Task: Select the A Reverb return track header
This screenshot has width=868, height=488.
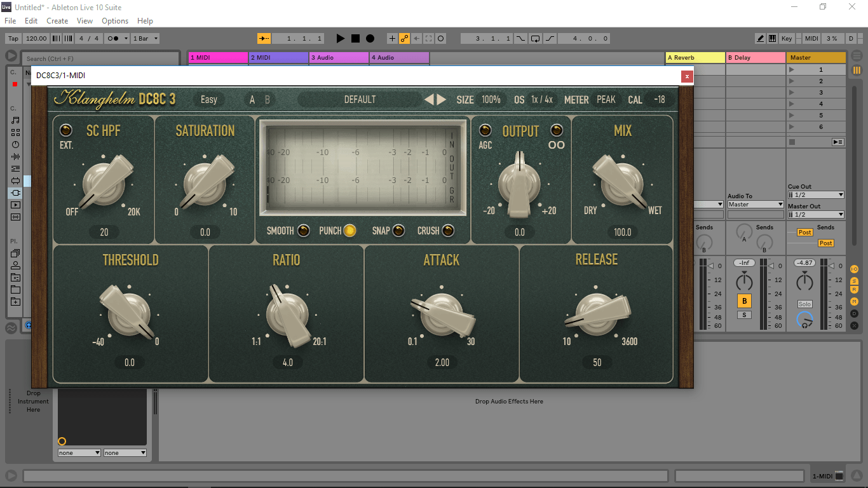Action: 695,58
